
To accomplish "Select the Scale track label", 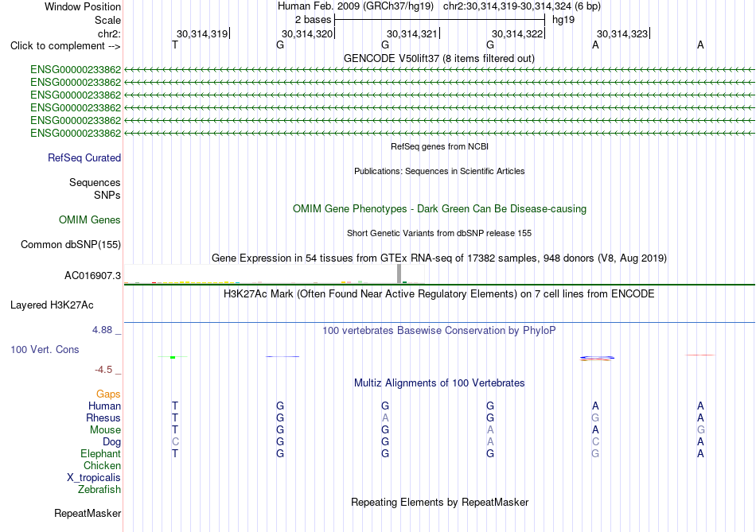I will 107,20.
